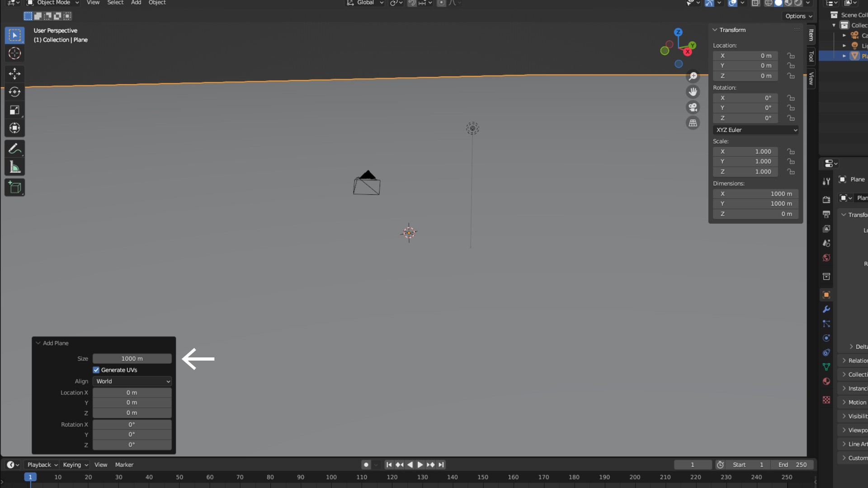Click the End frame 250 field

[x=793, y=465]
